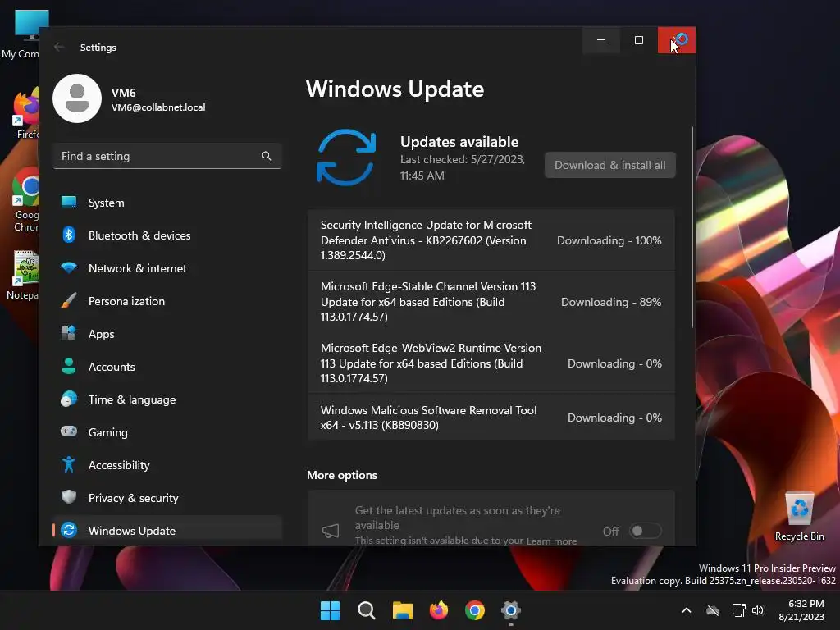Click the More options heading
Image resolution: width=840 pixels, height=630 pixels.
click(342, 475)
